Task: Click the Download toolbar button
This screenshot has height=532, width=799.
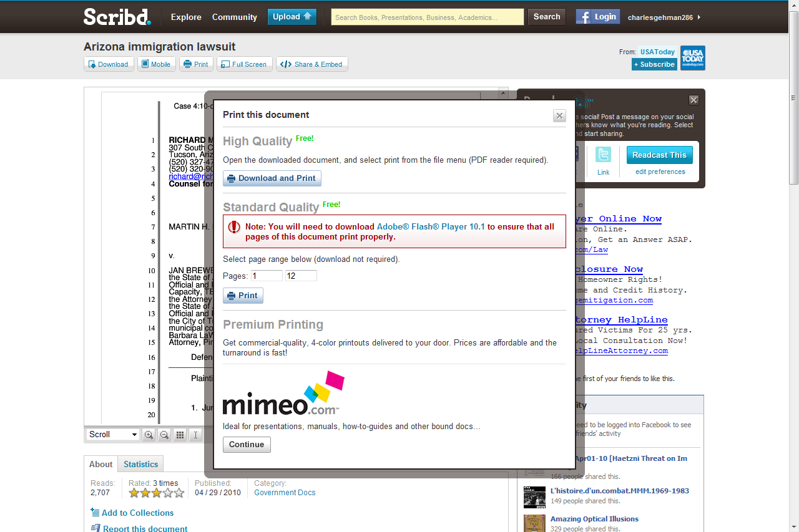Action: point(109,64)
